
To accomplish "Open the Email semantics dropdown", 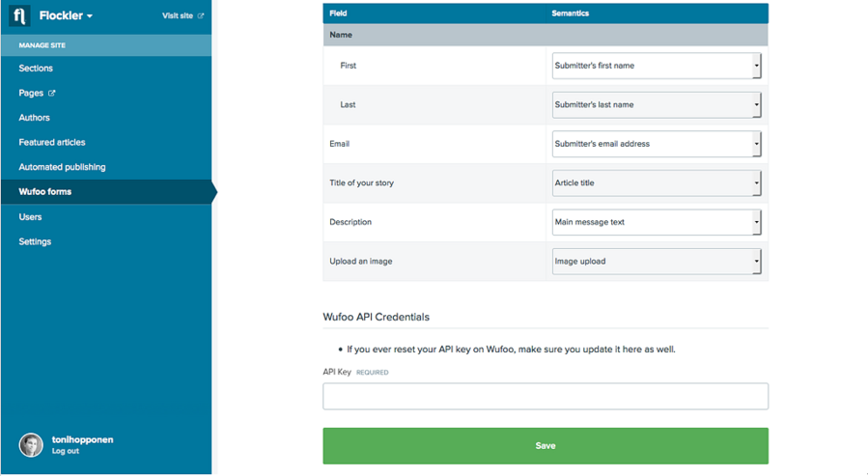I will (x=657, y=144).
